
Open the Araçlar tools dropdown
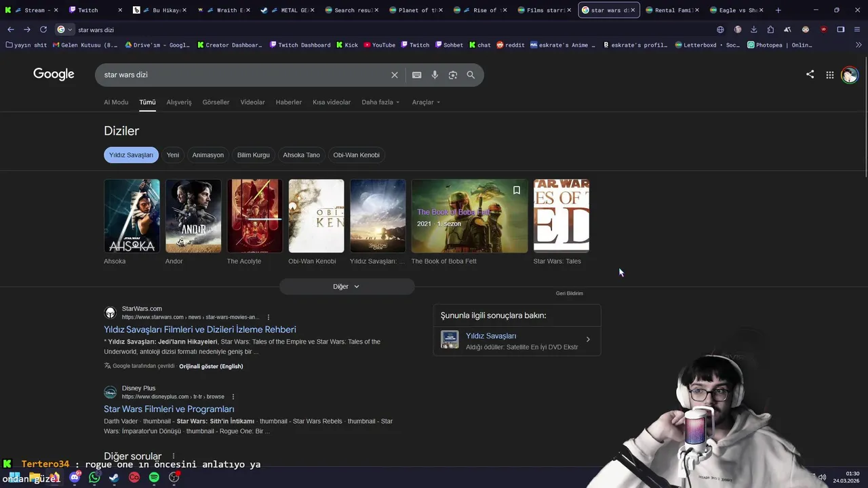click(x=426, y=102)
